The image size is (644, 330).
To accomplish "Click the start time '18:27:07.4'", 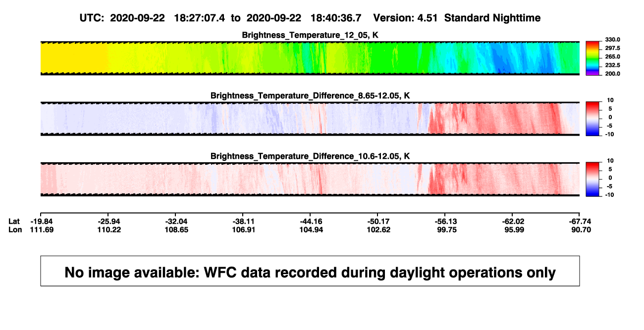I will [199, 18].
